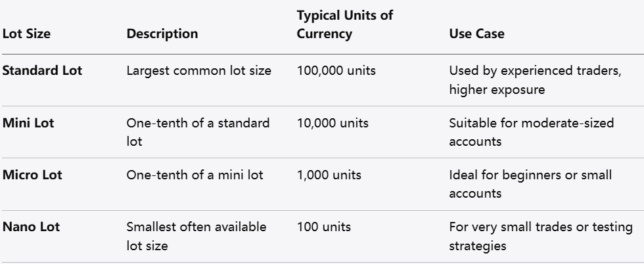Select the 100 units value
The height and width of the screenshot is (264, 644).
point(324,227)
